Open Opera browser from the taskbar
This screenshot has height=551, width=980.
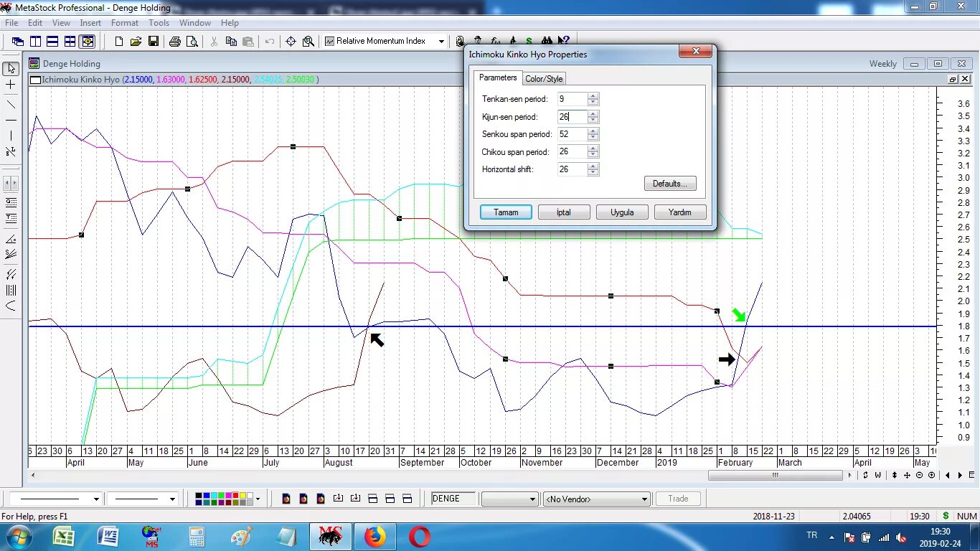[420, 537]
